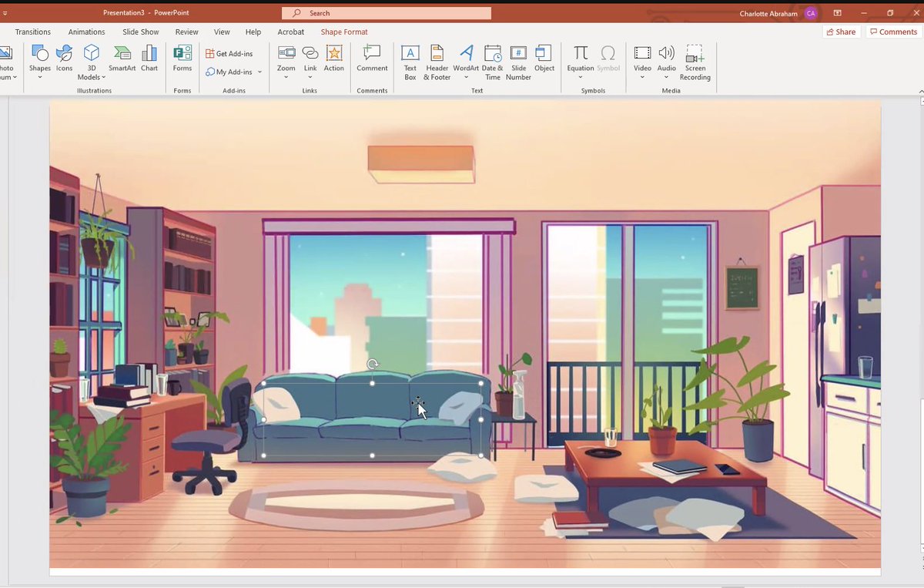Expand the Video dropdown arrow
This screenshot has width=924, height=588.
(642, 77)
